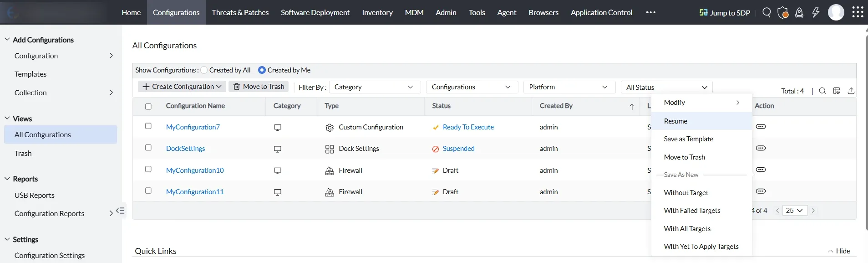Open the Platform filter dropdown
The height and width of the screenshot is (263, 868).
(569, 87)
